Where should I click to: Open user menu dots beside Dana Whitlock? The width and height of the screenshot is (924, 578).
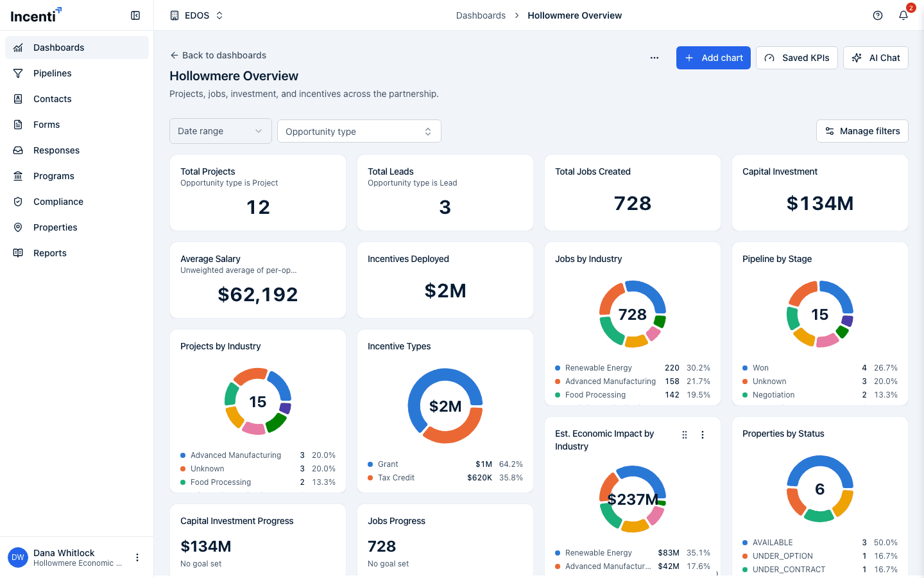(x=137, y=557)
